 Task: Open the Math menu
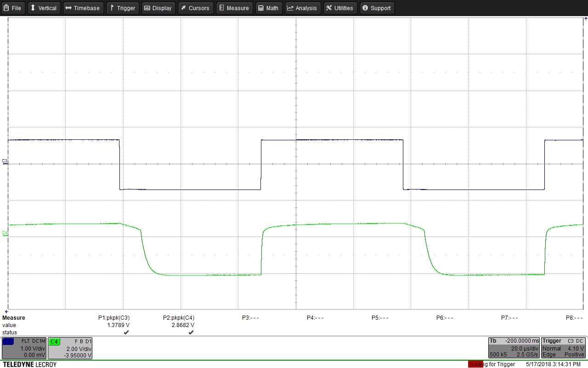[x=269, y=8]
